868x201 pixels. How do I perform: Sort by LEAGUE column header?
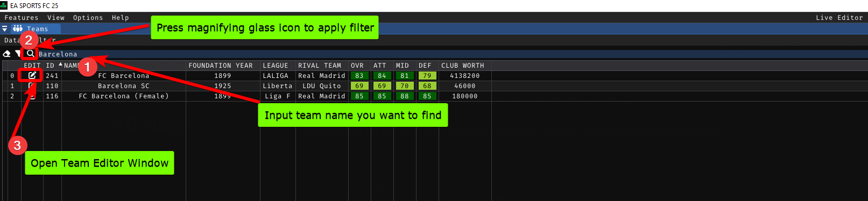click(x=276, y=66)
